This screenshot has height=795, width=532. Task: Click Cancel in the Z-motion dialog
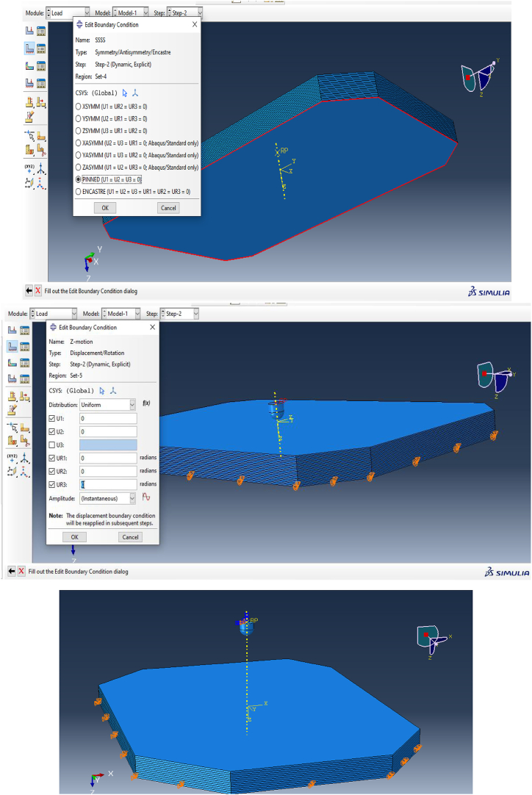130,537
